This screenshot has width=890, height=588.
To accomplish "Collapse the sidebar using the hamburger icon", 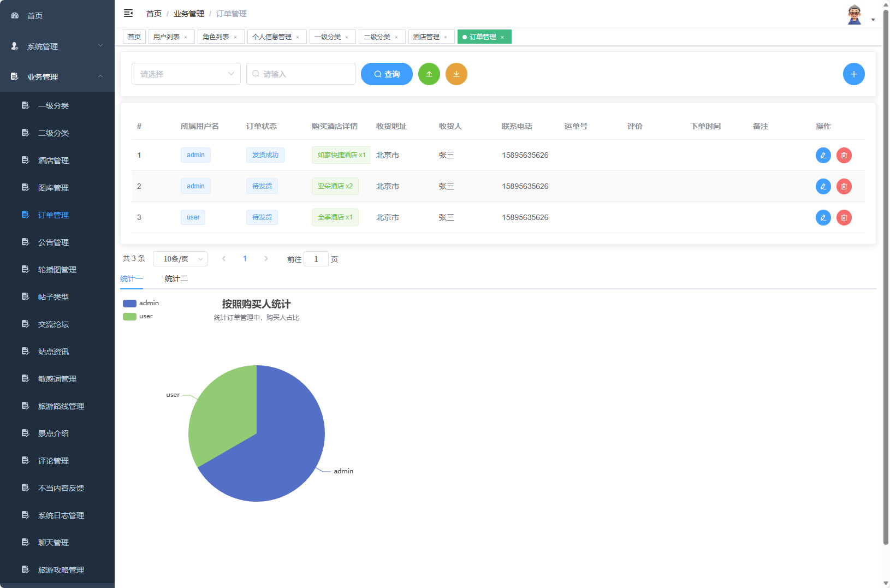I will [x=128, y=13].
